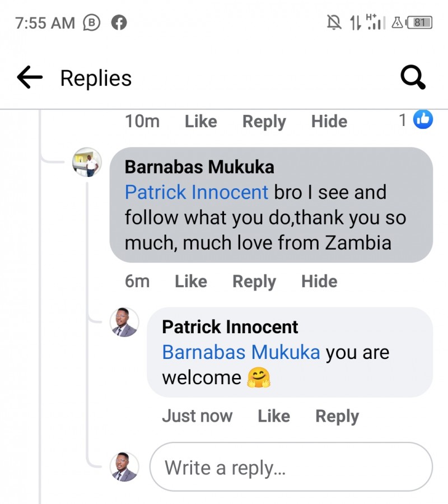448x504 pixels.
Task: Tap the blue thumbs-up reaction icon
Action: coord(423,120)
